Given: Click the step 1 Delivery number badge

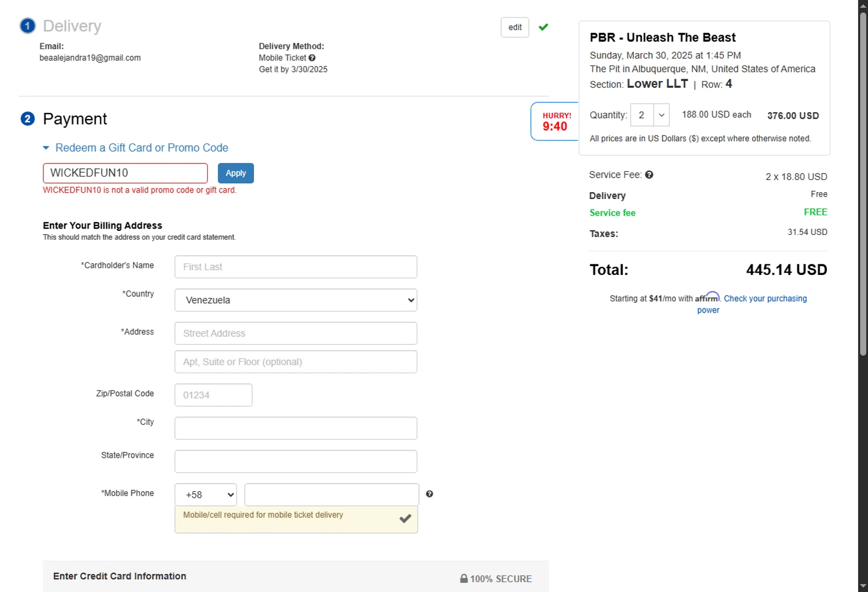Looking at the screenshot, I should [x=27, y=26].
